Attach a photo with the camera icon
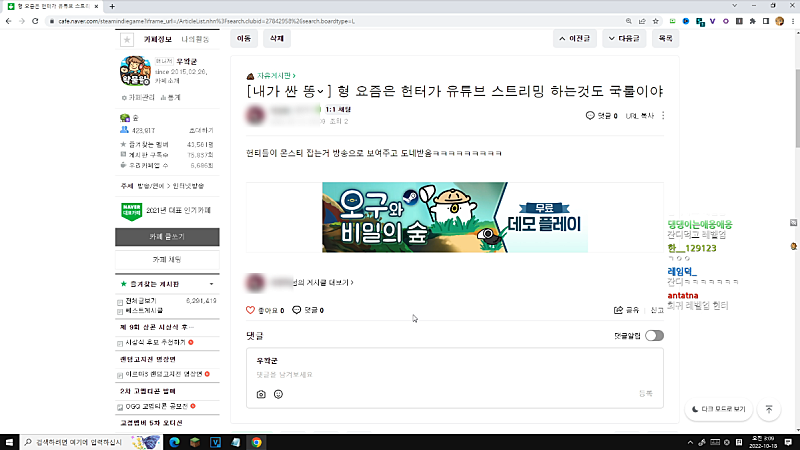 [x=261, y=394]
